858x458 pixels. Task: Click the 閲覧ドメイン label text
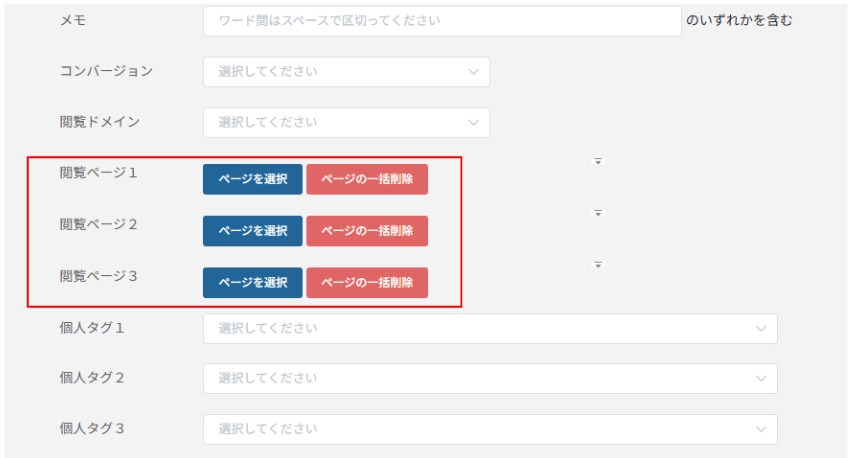tap(100, 122)
